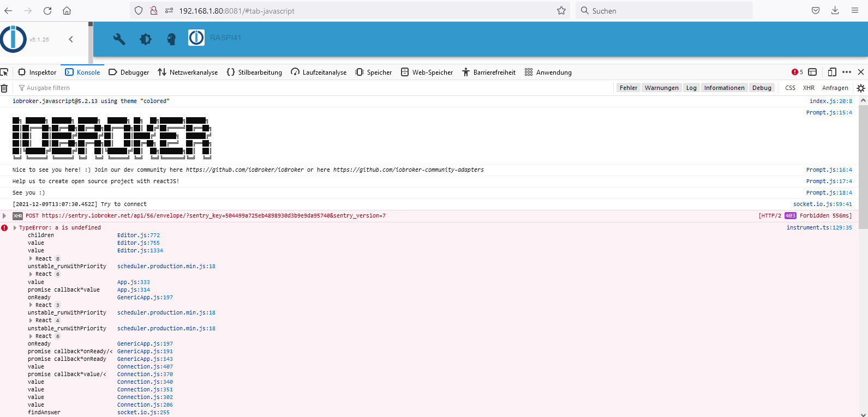The height and width of the screenshot is (417, 868).
Task: Toggle Log filter
Action: point(691,88)
